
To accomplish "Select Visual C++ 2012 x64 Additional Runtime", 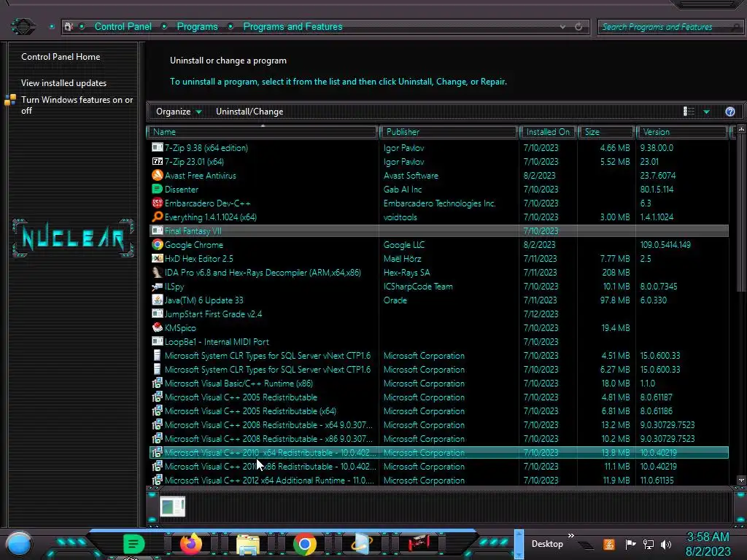I will click(x=438, y=480).
